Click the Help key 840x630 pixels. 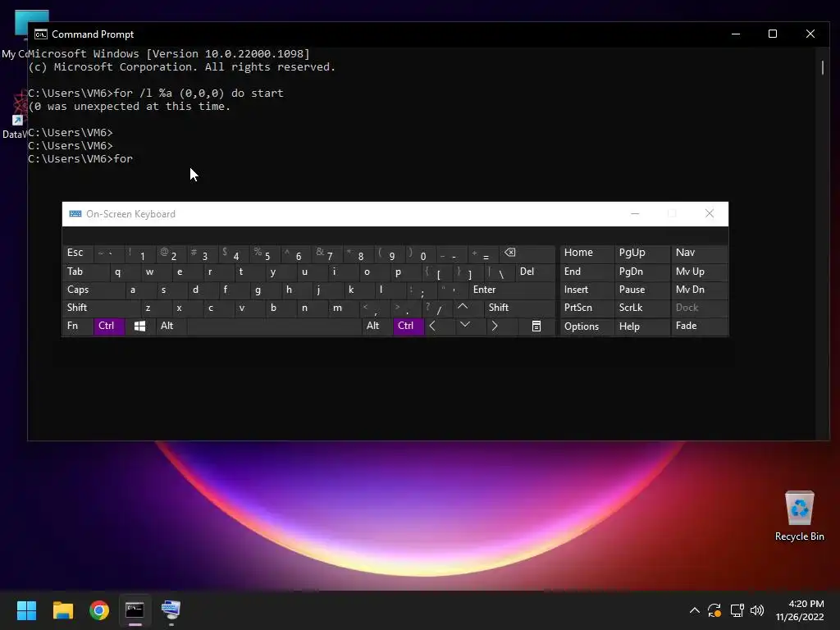tap(642, 326)
